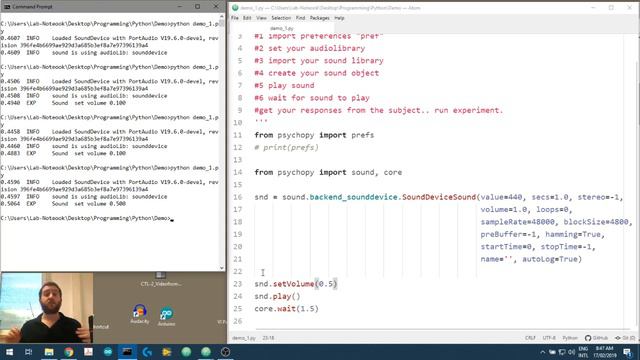Viewport: 640px width, 360px height.
Task: Switch to the second Atom taskbar icon
Action: click(x=206, y=352)
